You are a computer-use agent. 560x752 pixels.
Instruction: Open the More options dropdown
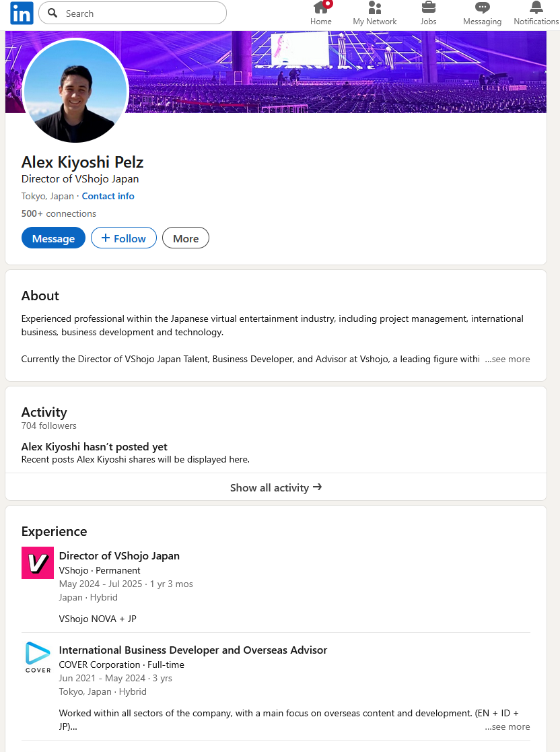point(186,238)
